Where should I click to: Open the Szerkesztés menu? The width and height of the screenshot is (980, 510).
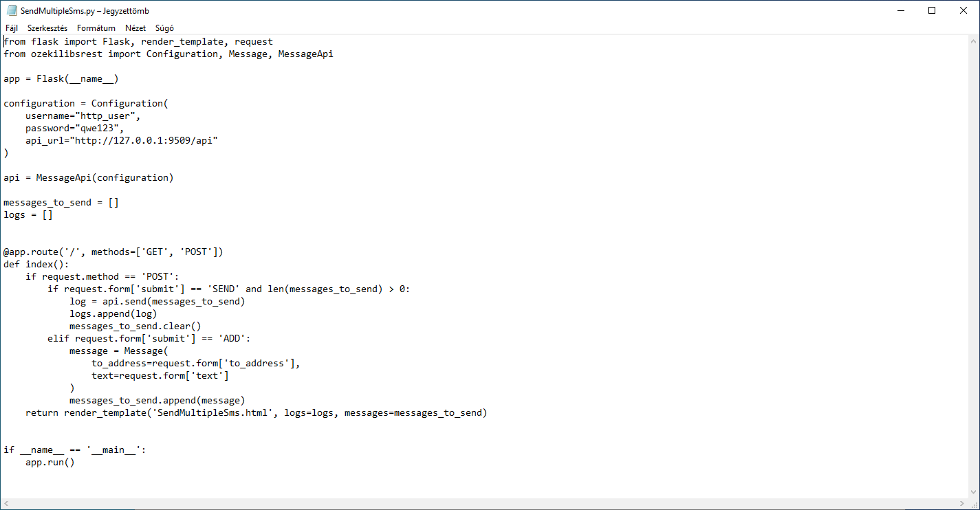(47, 28)
